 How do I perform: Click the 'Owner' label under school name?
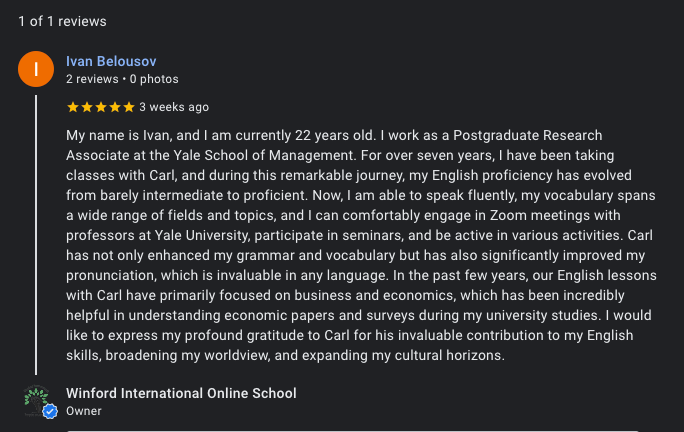(84, 411)
